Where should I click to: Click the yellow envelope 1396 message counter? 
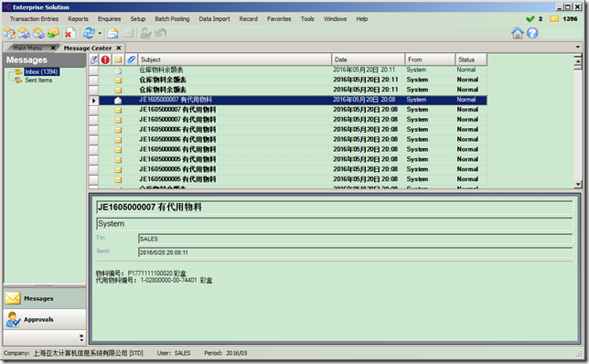554,19
